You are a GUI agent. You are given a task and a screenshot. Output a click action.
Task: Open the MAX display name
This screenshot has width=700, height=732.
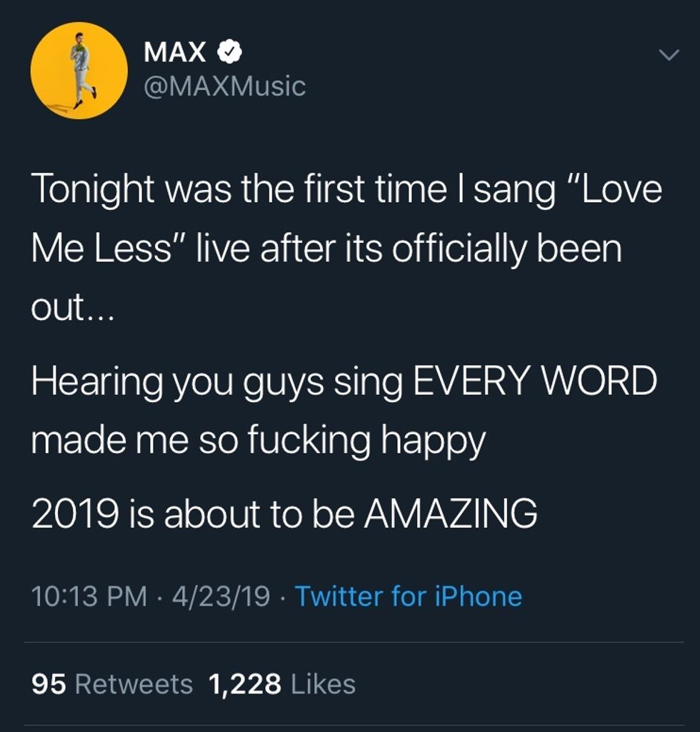(x=175, y=52)
